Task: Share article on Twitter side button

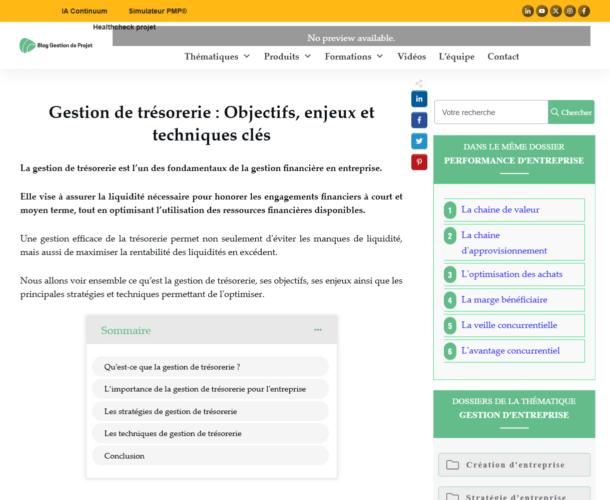Action: point(419,141)
